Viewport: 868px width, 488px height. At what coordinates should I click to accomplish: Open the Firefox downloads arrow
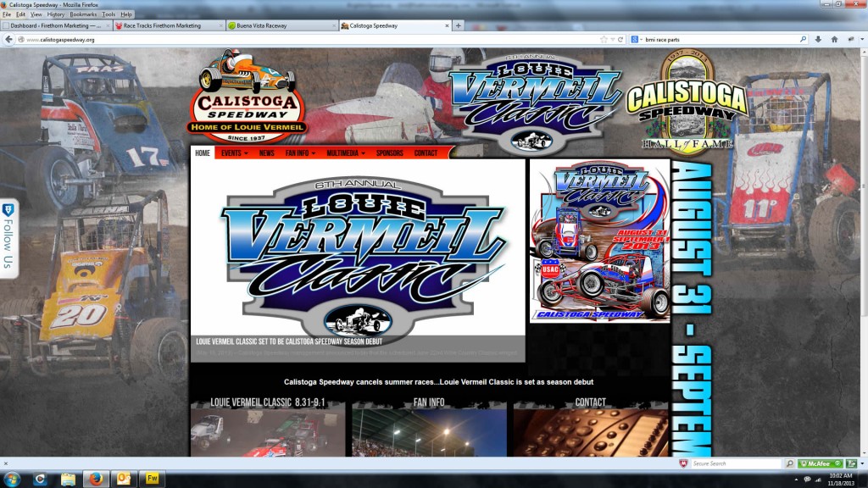click(x=818, y=39)
